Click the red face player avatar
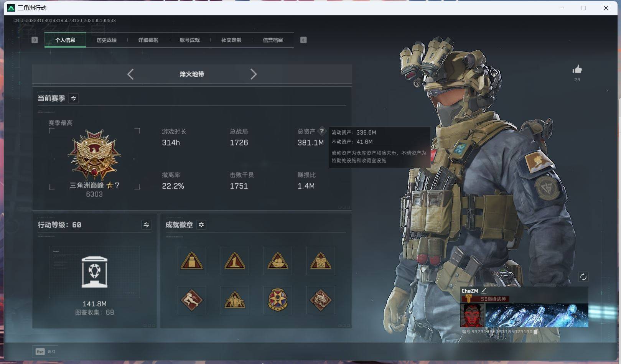Screen dimensions: 621x364 click(472, 315)
